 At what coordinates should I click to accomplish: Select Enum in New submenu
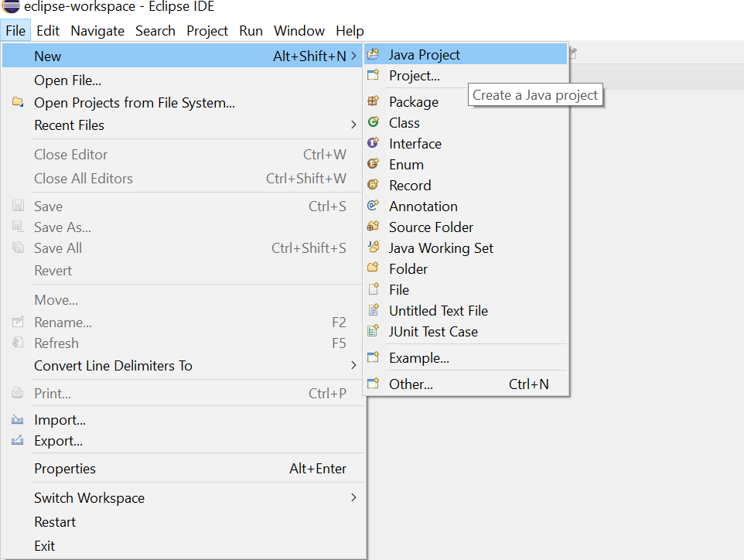tap(466, 164)
